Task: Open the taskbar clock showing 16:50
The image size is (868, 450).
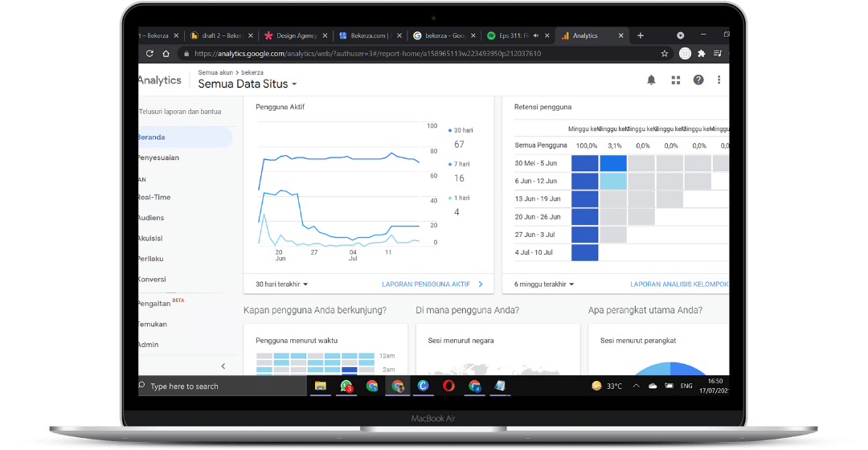Action: click(714, 386)
